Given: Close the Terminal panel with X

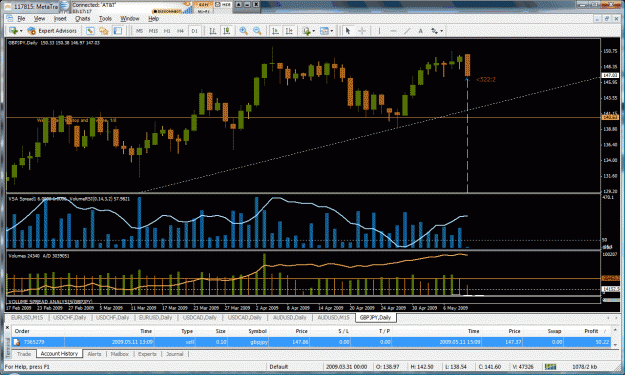Looking at the screenshot, I should [7, 328].
